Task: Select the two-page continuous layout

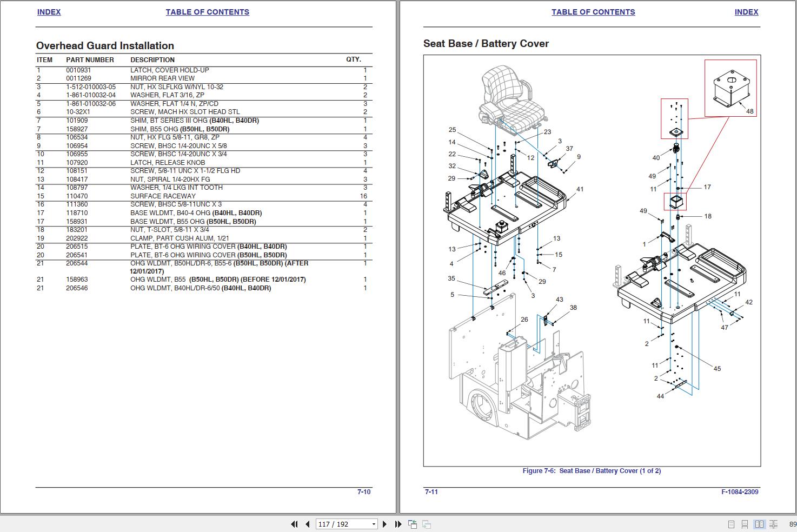Action: coord(774,524)
